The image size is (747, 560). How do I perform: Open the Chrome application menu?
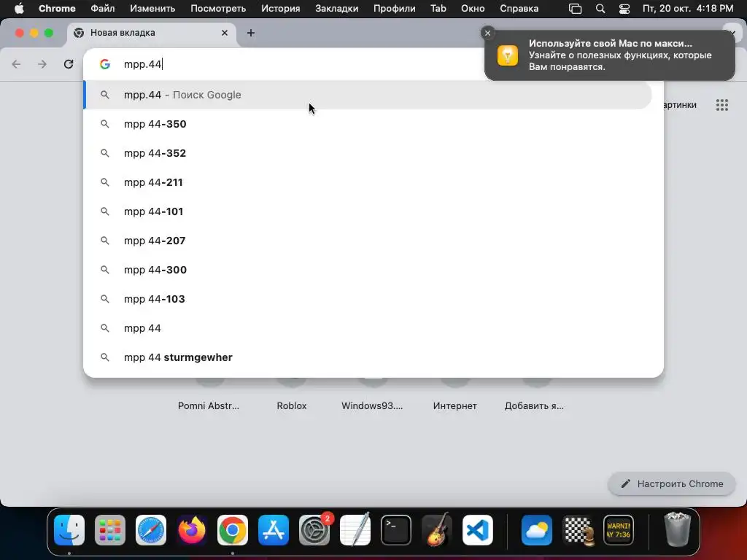point(57,9)
